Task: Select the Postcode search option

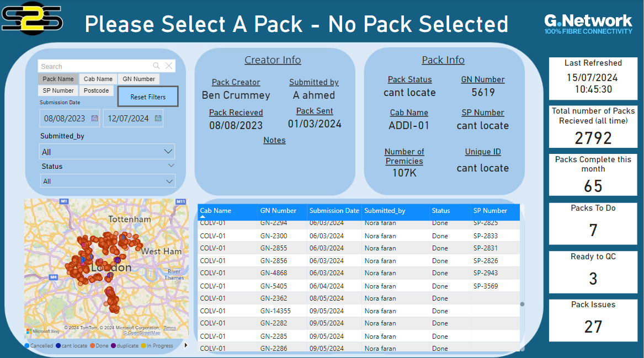Action: [97, 90]
